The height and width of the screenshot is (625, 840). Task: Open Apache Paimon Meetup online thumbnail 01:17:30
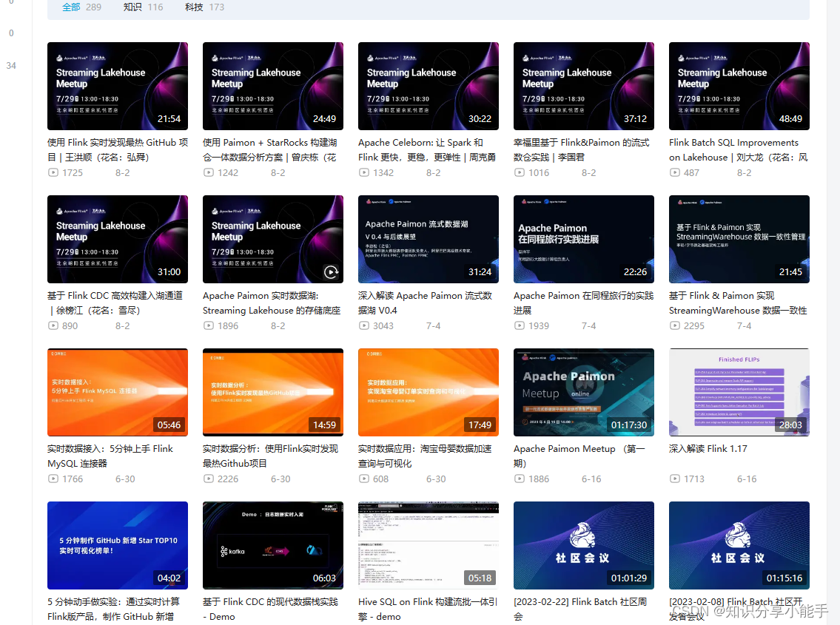583,393
